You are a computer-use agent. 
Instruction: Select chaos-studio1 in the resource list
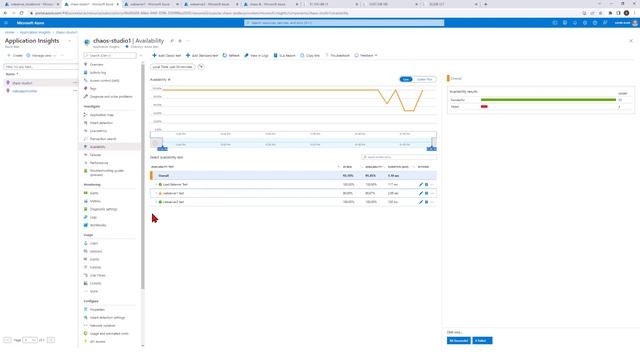point(22,83)
